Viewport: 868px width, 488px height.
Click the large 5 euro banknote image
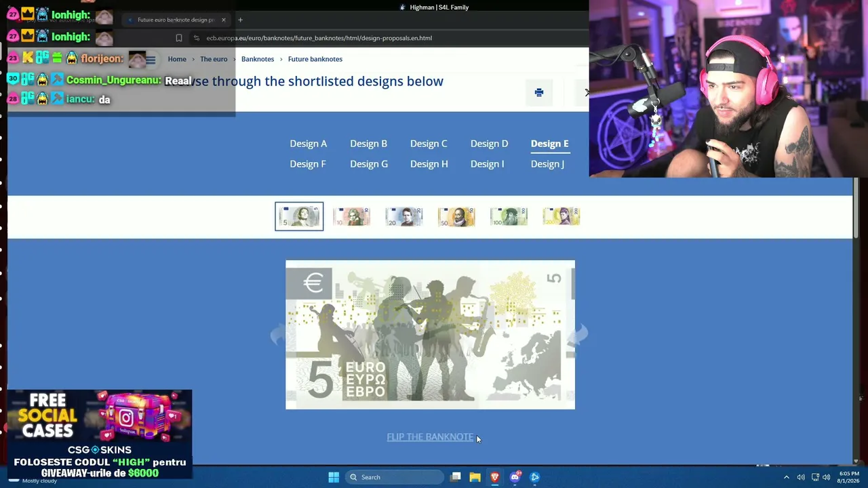point(430,335)
